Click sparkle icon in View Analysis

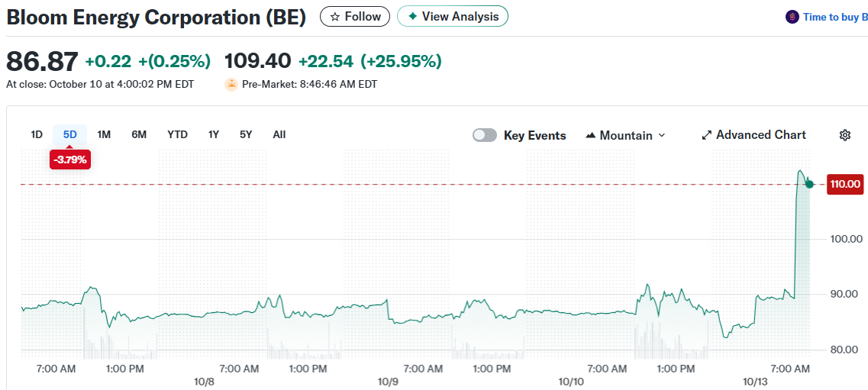point(412,16)
